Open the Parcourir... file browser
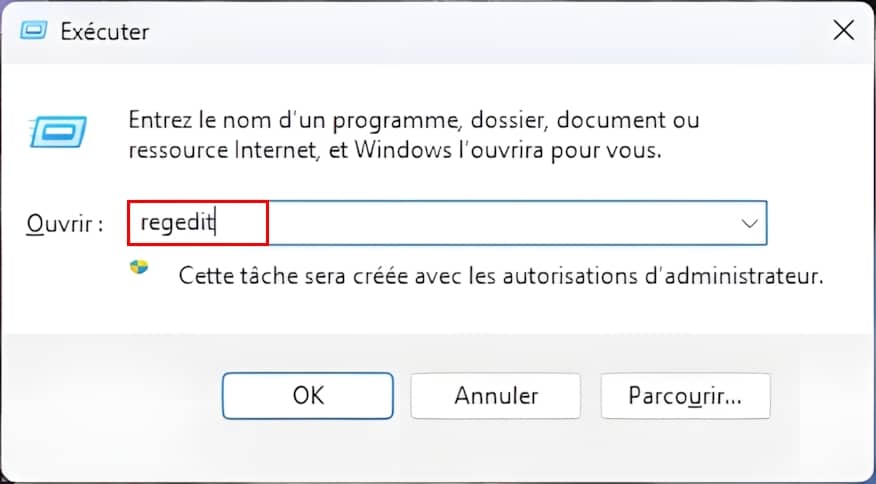 point(684,395)
